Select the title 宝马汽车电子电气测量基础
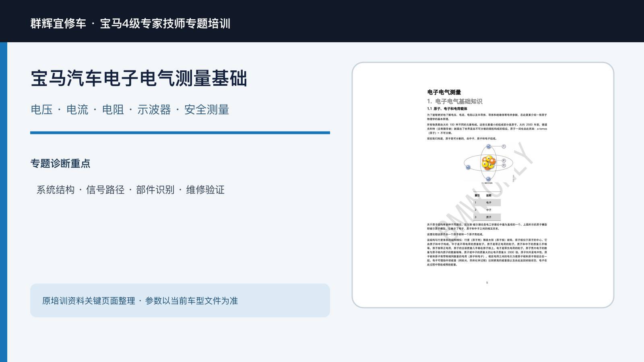Image resolution: width=644 pixels, height=362 pixels. click(139, 78)
